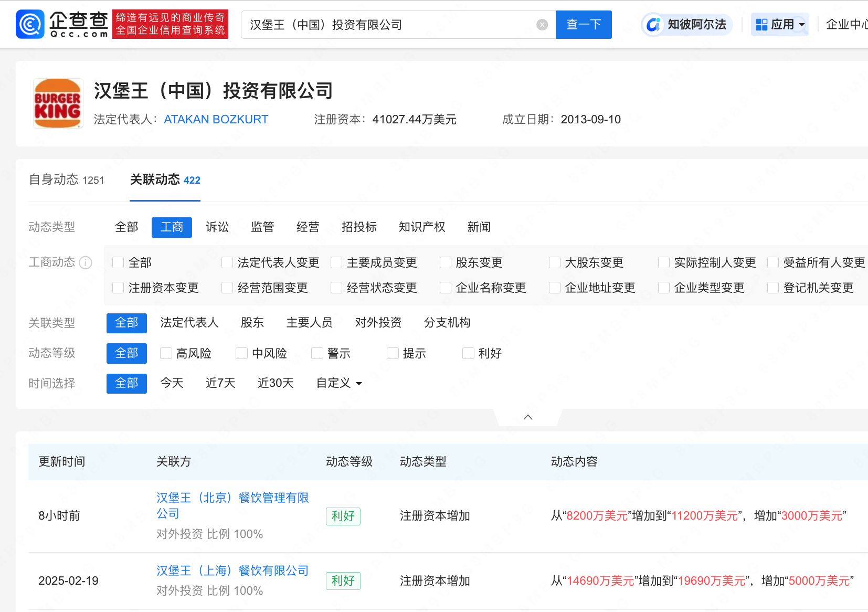Click in the company search input field
The height and width of the screenshot is (612, 868).
[388, 25]
